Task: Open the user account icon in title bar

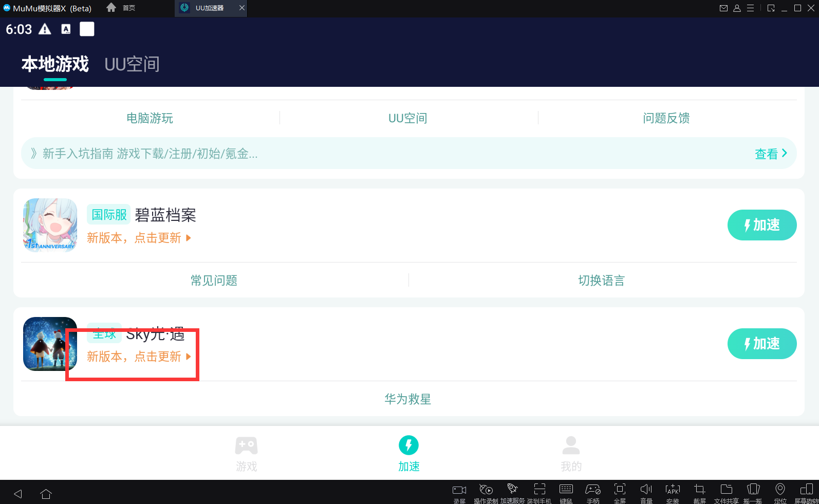Action: [x=737, y=8]
